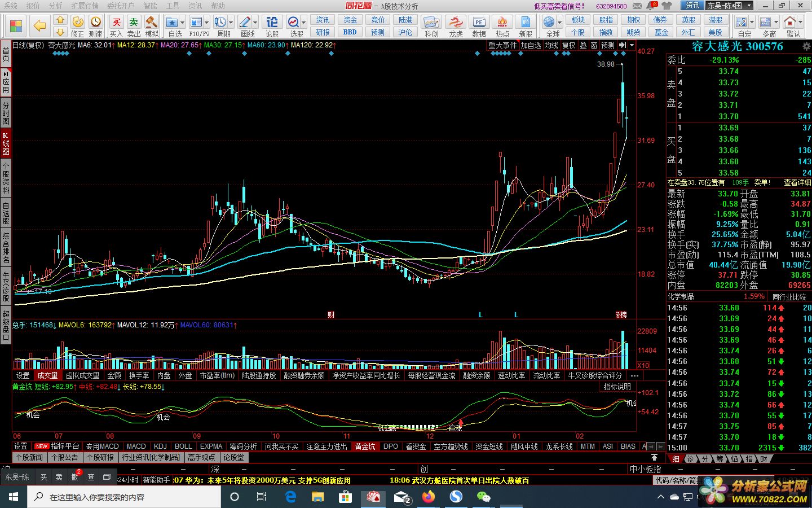Viewport: 812px width, 508px height.
Task: Open the F10/F9 info icon
Action: [196, 23]
